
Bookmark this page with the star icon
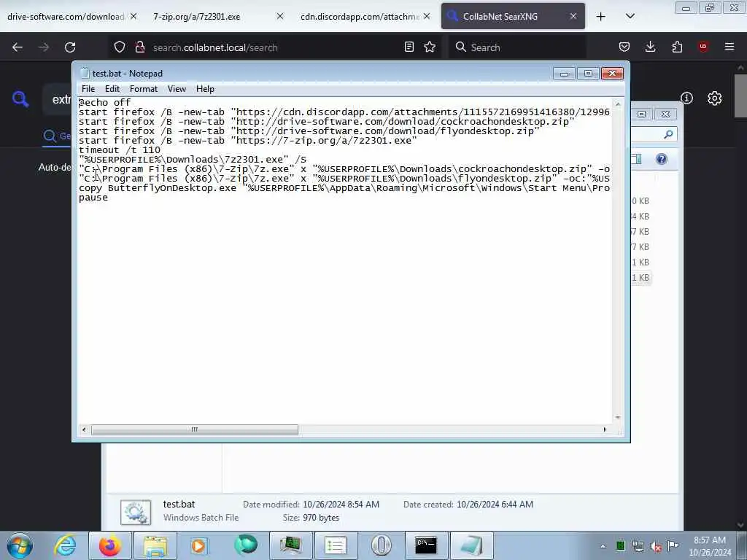point(430,47)
